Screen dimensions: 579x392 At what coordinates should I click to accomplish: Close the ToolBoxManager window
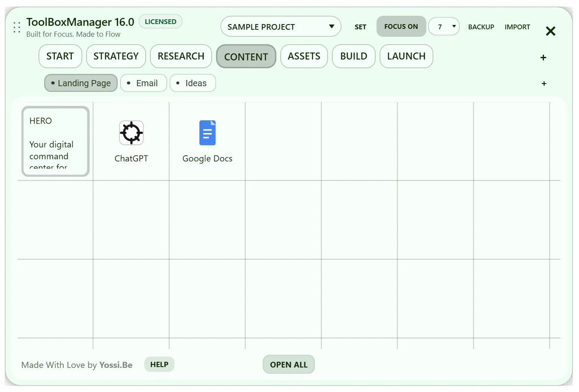coord(551,31)
